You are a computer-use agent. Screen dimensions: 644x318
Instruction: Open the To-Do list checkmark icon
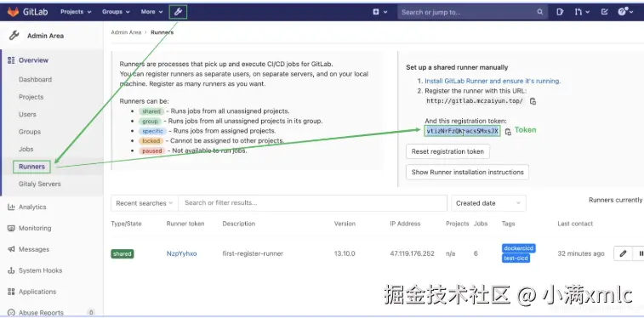coord(604,12)
